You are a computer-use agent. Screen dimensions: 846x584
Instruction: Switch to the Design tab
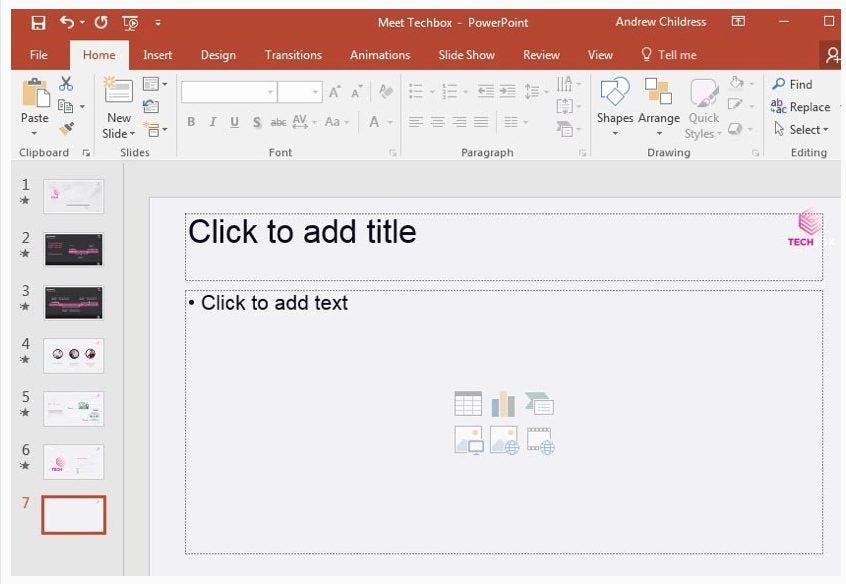click(x=218, y=55)
